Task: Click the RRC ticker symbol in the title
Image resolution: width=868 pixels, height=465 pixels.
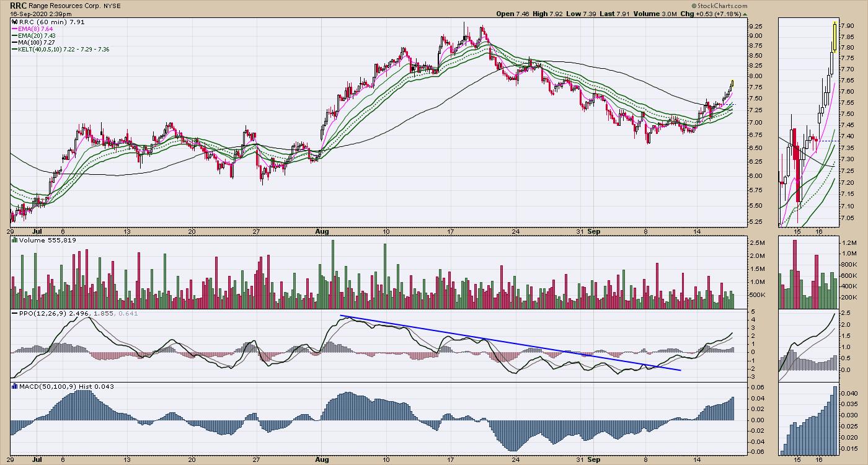Action: tap(18, 6)
